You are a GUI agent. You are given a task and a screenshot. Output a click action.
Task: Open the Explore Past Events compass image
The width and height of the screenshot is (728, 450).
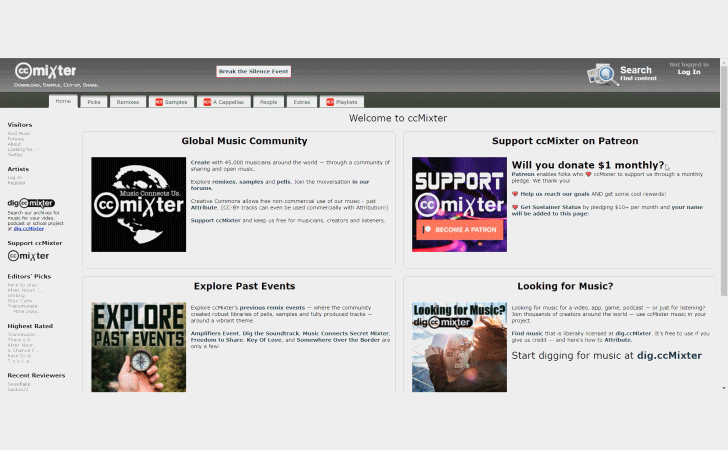click(x=138, y=346)
